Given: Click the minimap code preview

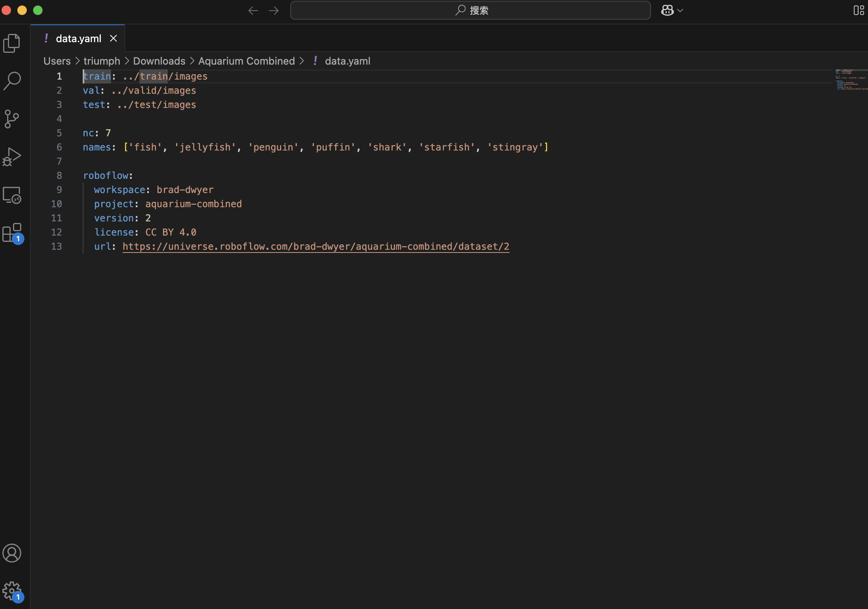Looking at the screenshot, I should click(851, 80).
